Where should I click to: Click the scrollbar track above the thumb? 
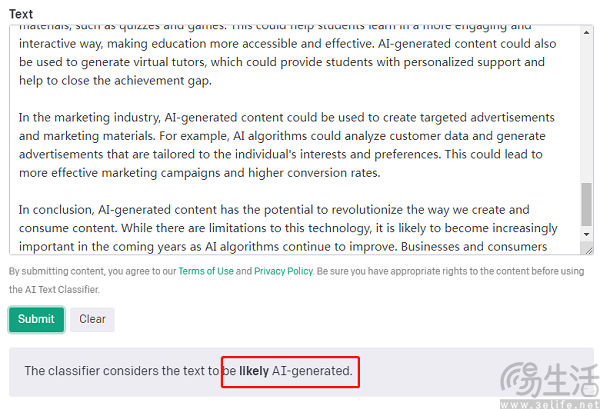pyautogui.click(x=586, y=100)
